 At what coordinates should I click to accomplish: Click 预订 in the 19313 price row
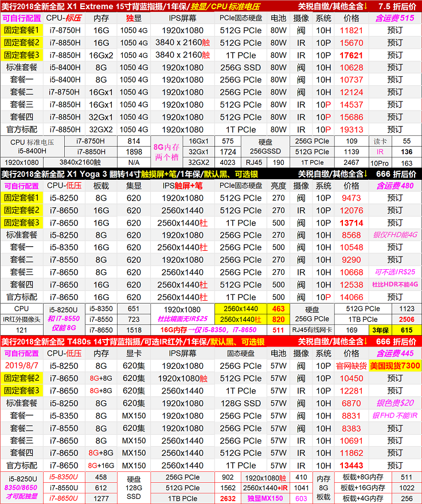coord(395,129)
